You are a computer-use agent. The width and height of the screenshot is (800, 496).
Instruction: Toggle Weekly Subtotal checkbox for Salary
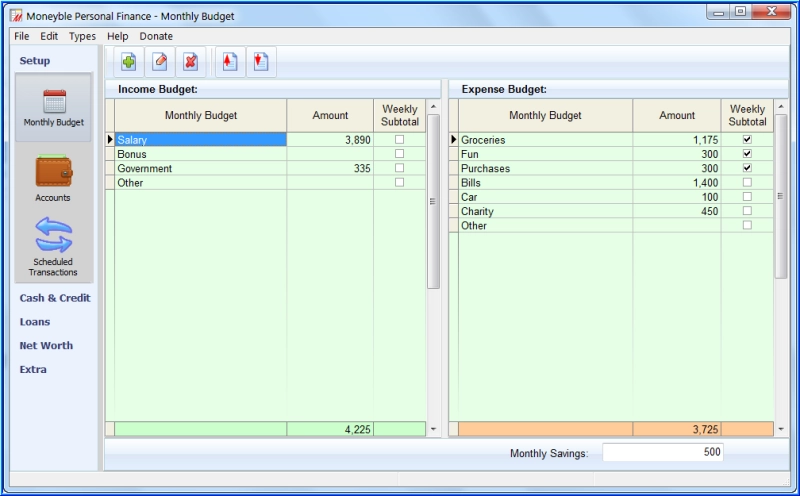click(x=399, y=139)
